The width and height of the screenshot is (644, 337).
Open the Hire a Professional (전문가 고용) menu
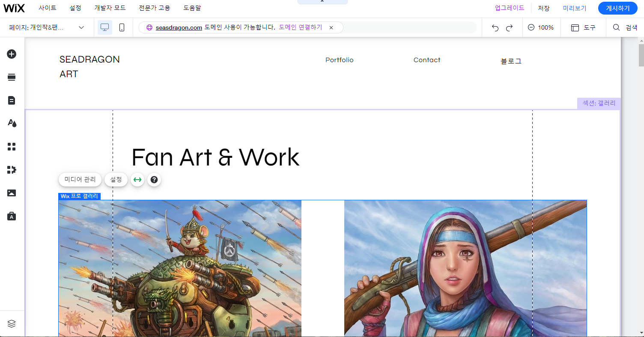click(155, 8)
